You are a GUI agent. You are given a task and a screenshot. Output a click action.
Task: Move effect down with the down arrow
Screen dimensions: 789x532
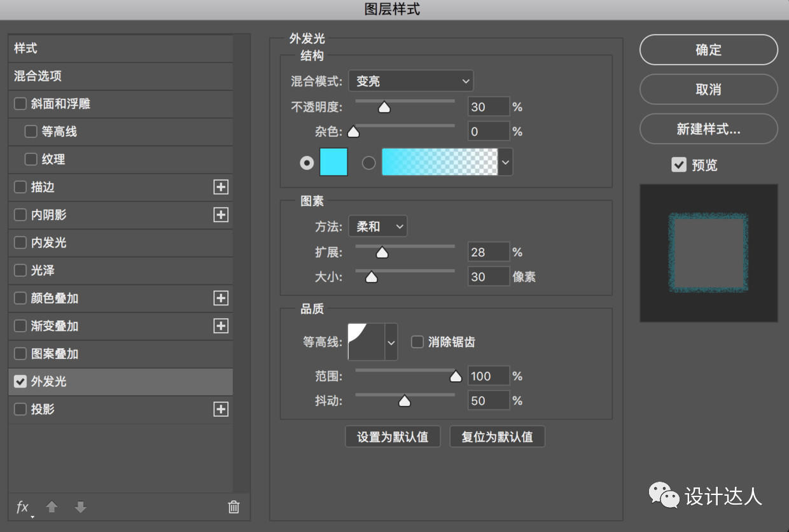coord(80,507)
